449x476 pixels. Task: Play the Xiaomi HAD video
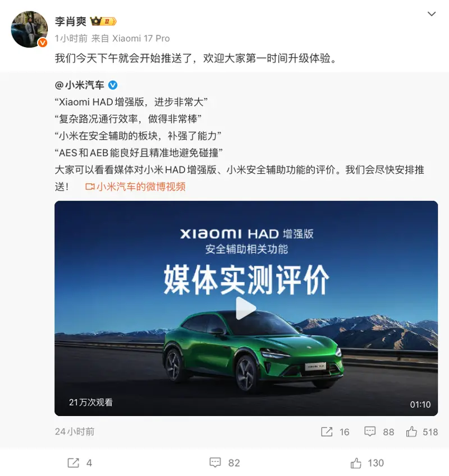click(246, 308)
